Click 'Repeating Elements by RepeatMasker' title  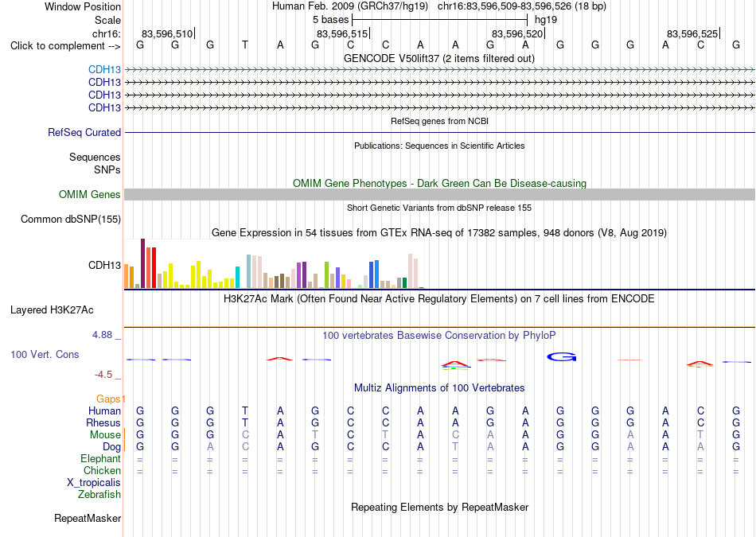(439, 507)
